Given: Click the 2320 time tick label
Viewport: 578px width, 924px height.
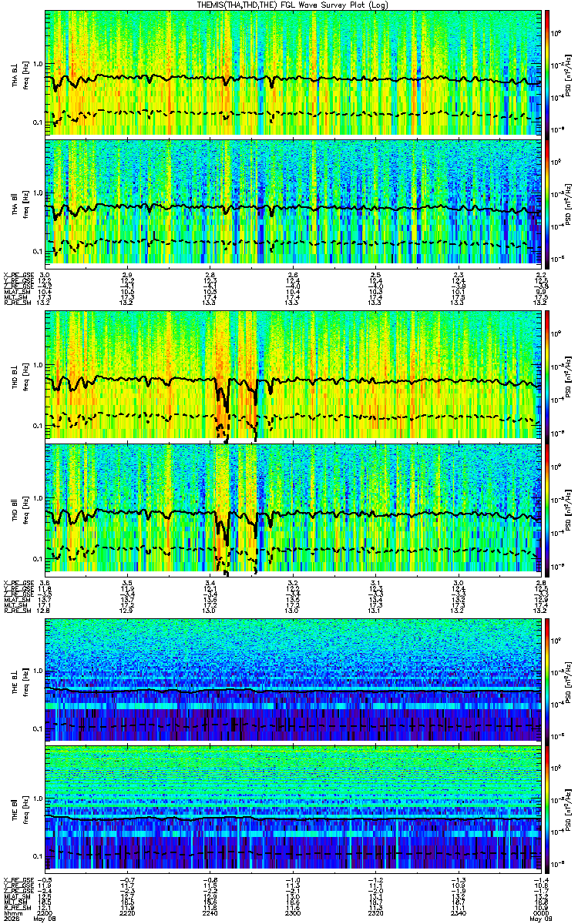Looking at the screenshot, I should tap(375, 912).
